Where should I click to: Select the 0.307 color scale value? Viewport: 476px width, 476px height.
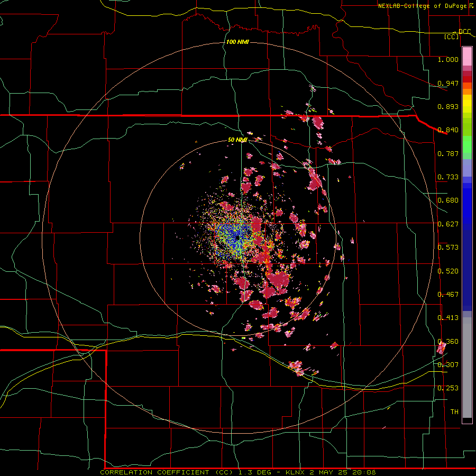pos(448,365)
